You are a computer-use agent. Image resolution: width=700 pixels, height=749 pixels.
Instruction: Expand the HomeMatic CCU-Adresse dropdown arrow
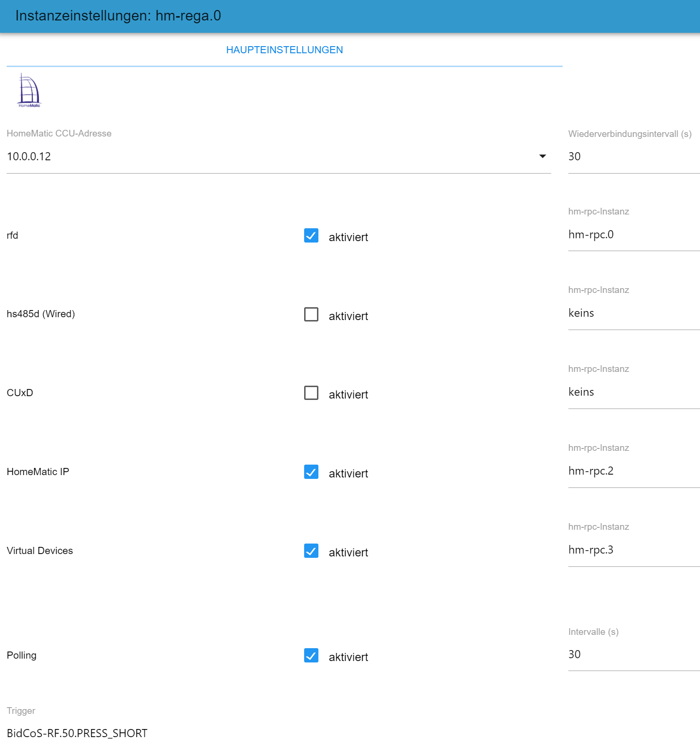click(x=543, y=156)
